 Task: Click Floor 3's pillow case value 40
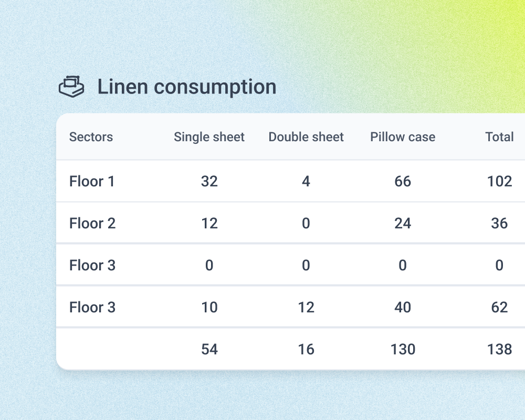[x=403, y=307]
